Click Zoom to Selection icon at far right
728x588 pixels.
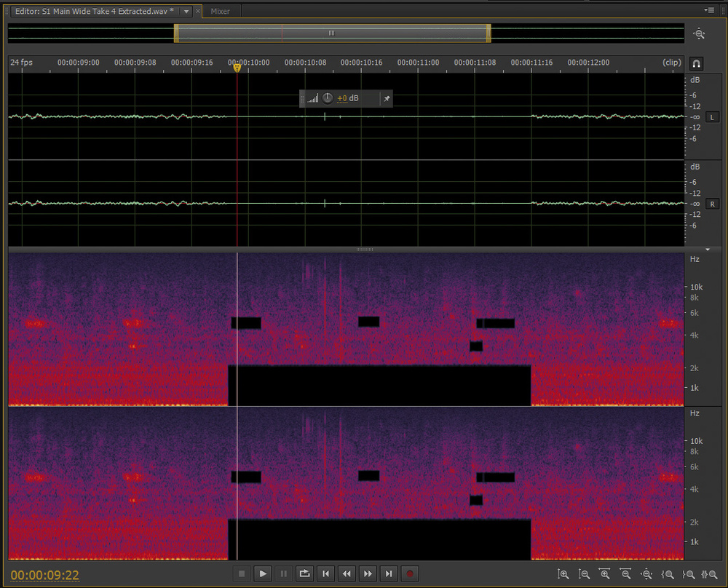point(708,575)
